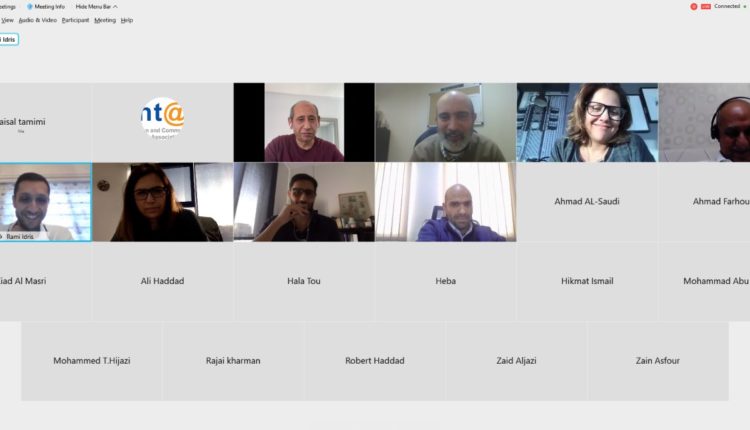Open the Meeting menu
Viewport: 750px width, 430px height.
[x=105, y=20]
